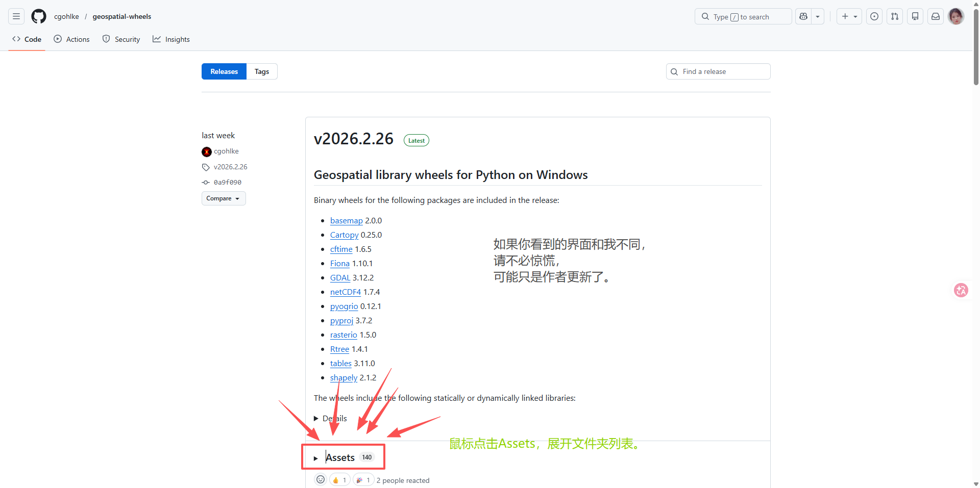980x488 pixels.
Task: Open commit 0a9f090 link
Action: 228,182
